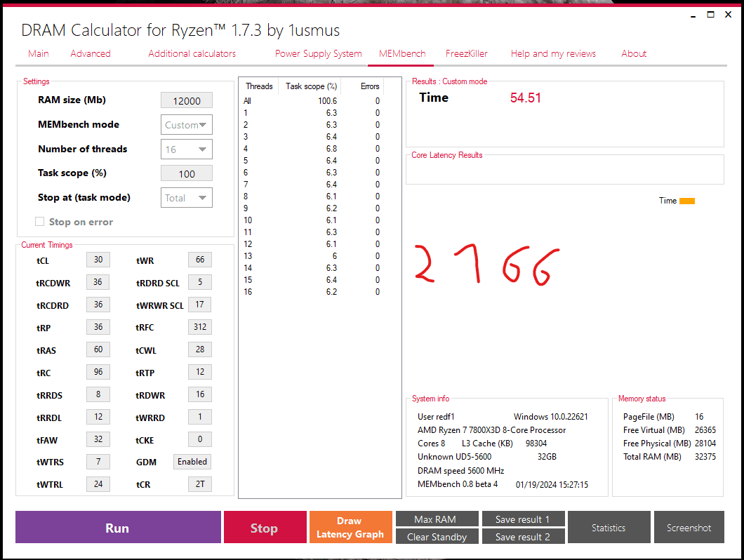Click the tCWL value field
744x560 pixels.
[200, 349]
